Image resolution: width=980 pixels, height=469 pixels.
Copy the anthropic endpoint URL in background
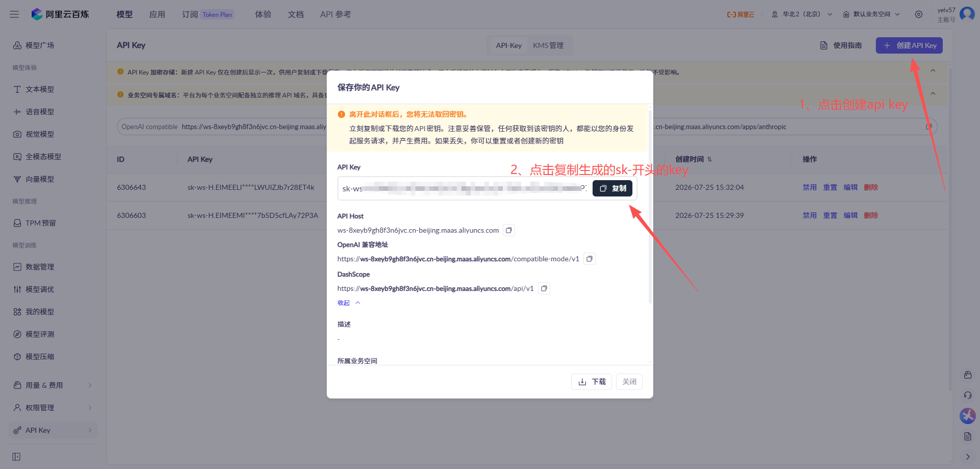pyautogui.click(x=929, y=127)
